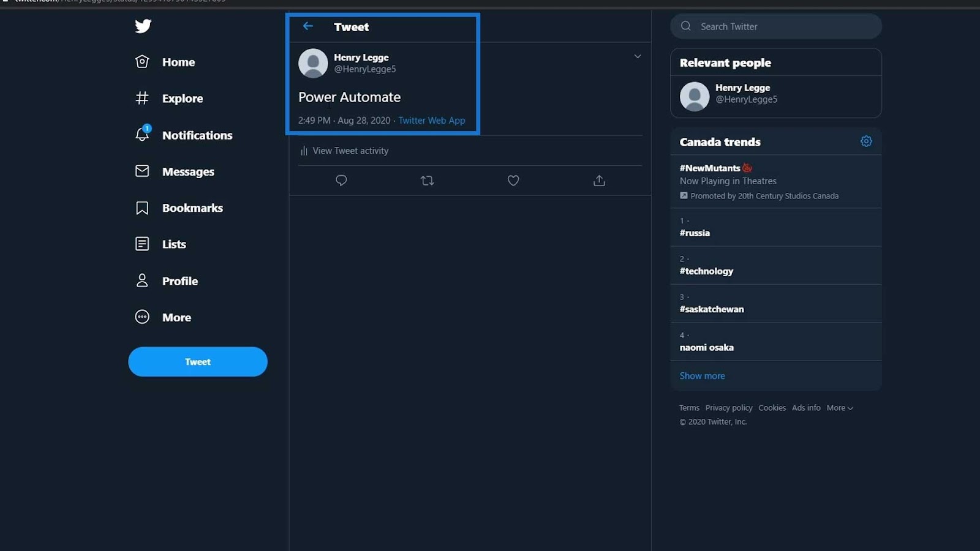Open the #technology trend

(706, 271)
